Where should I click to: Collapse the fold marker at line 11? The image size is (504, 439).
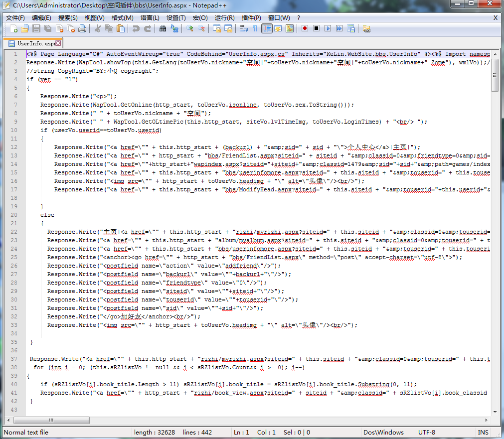tap(22, 139)
